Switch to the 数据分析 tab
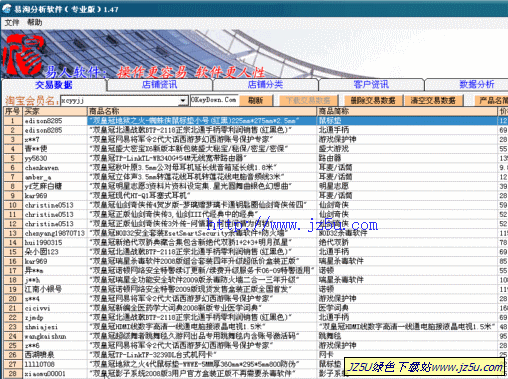 coord(477,85)
